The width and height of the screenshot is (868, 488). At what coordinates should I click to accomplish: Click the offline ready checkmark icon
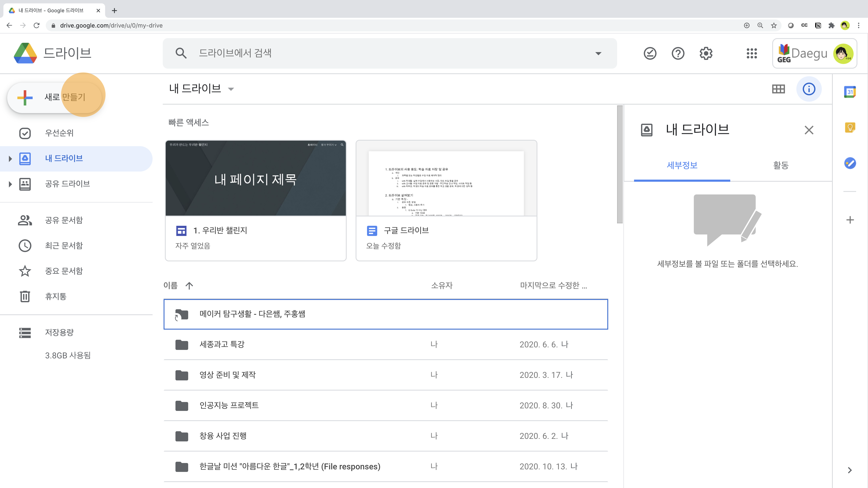pyautogui.click(x=650, y=53)
